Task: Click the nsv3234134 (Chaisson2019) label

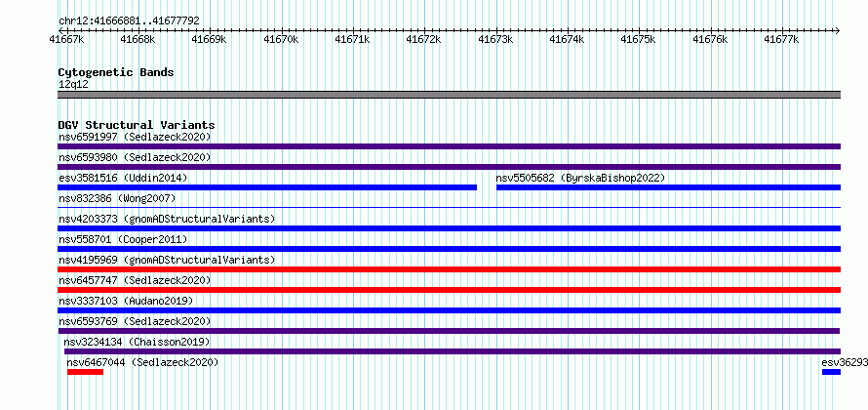Action: point(137,342)
